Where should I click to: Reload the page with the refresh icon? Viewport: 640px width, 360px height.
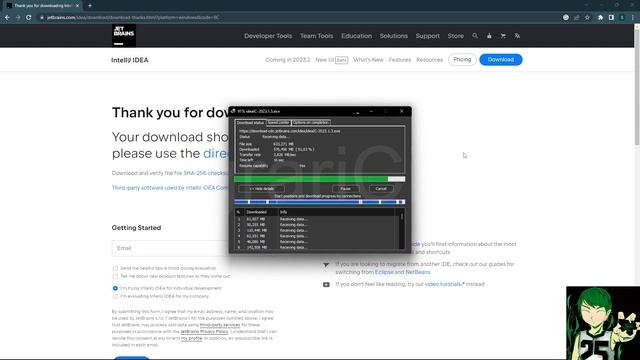tap(29, 18)
